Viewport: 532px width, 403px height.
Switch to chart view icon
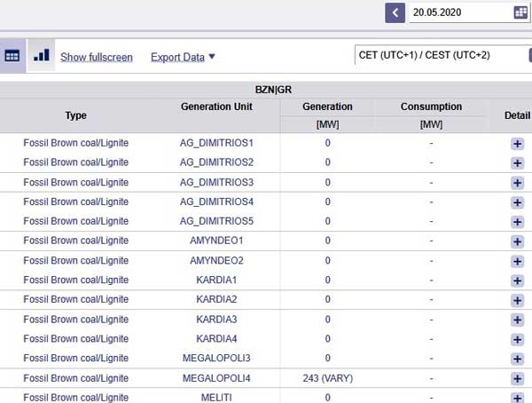pos(41,55)
